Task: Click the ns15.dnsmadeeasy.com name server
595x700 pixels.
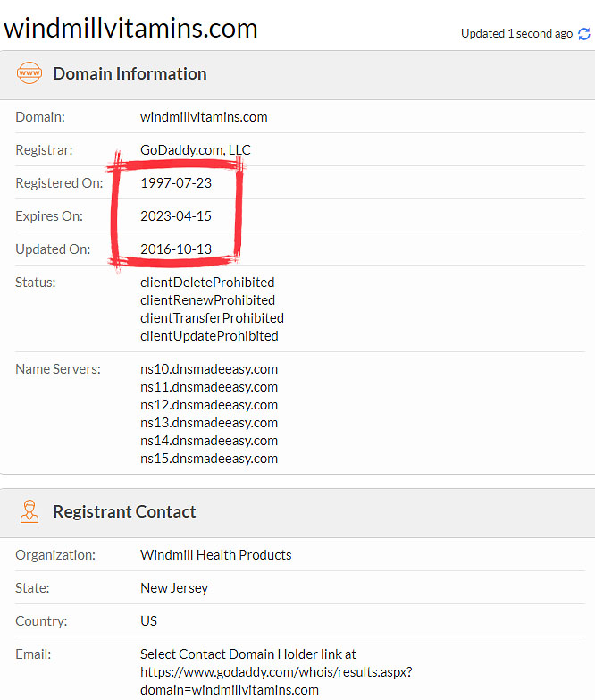Action: tap(209, 459)
